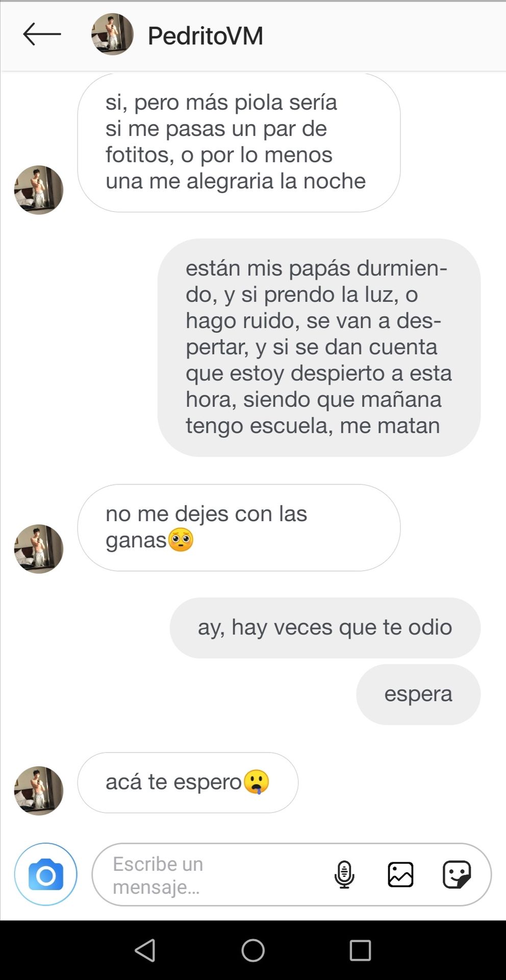Tap the microphone voice message icon
The image size is (506, 980).
pos(344,874)
